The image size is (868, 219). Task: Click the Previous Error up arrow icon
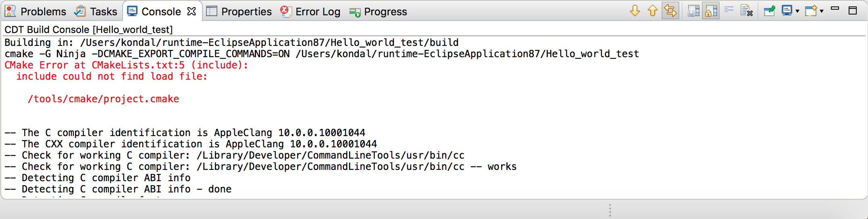click(653, 11)
